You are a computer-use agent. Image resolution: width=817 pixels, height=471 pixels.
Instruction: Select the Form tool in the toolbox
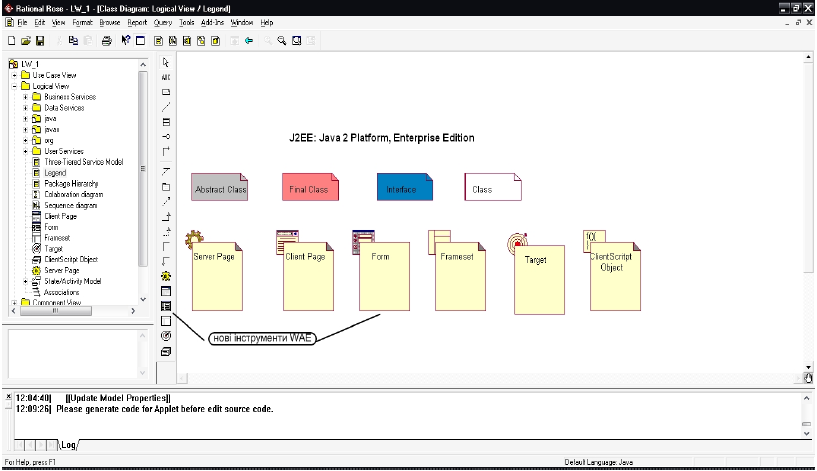click(x=166, y=306)
